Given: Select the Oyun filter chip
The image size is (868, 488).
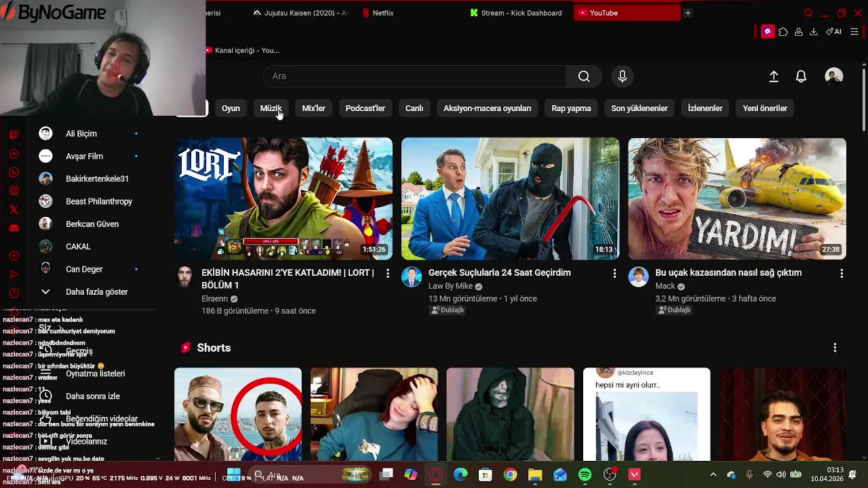Looking at the screenshot, I should [231, 108].
